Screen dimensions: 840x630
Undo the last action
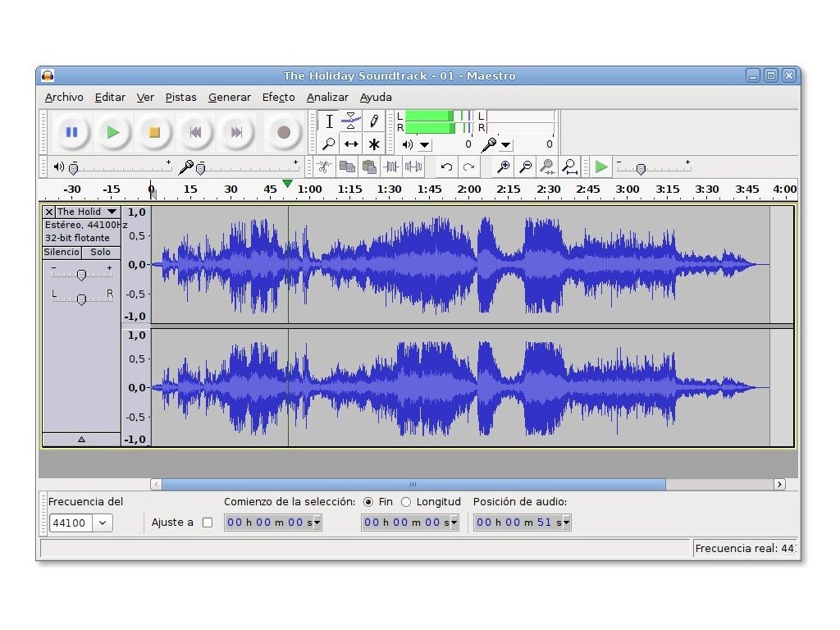click(446, 167)
